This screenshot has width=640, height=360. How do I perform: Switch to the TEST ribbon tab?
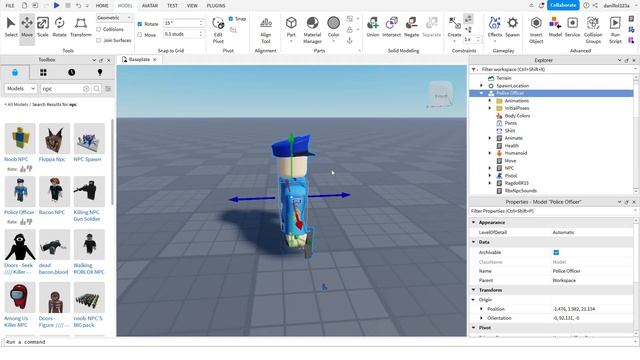click(173, 6)
